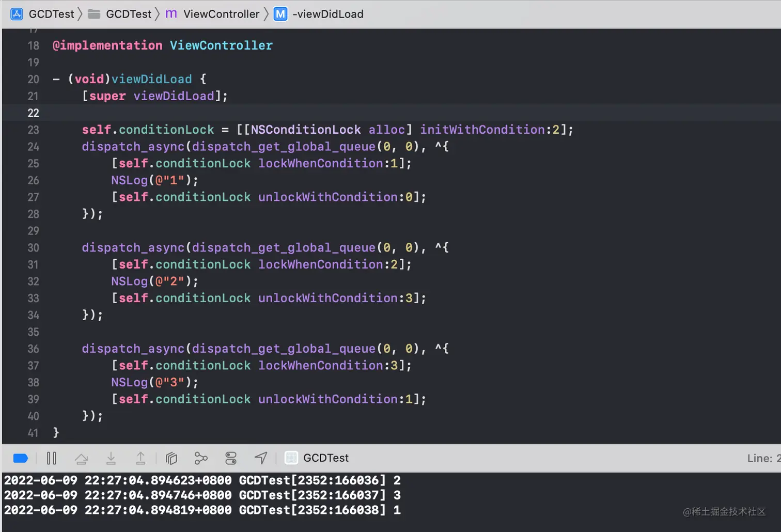Viewport: 781px width, 532px height.
Task: Click lockWhenCondition:1 on line 25
Action: 328,163
